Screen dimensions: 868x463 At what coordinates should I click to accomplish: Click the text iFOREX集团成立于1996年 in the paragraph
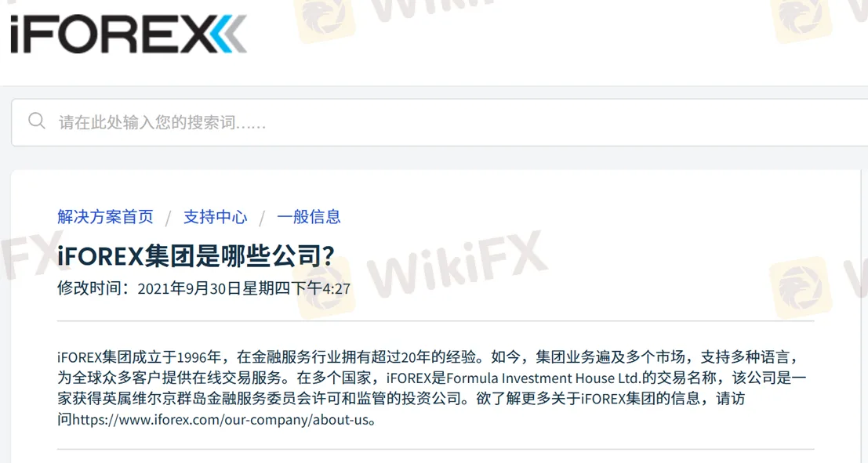point(140,356)
